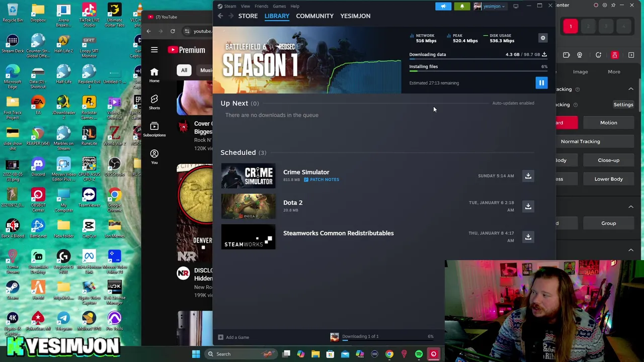Open YouTube Shorts in sidebar
The image size is (644, 362).
coord(154,102)
